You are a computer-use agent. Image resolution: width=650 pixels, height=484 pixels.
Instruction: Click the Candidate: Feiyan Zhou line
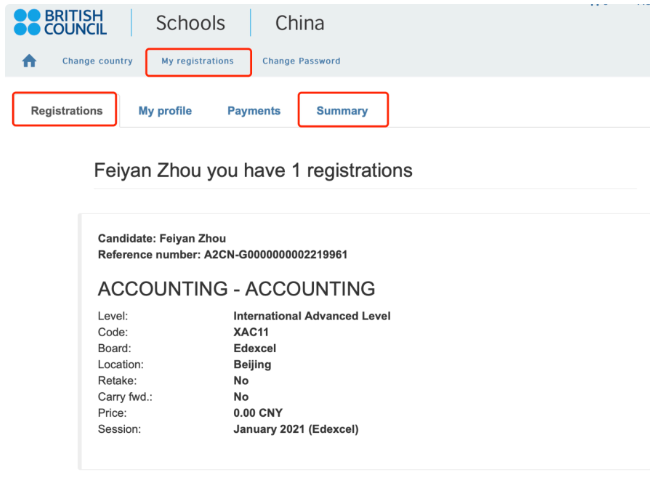coord(162,238)
